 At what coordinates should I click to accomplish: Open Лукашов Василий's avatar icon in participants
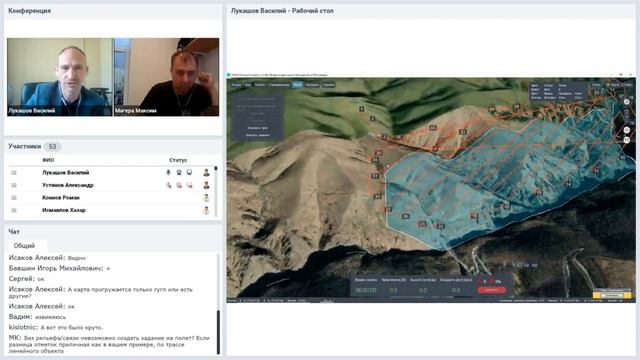point(206,173)
